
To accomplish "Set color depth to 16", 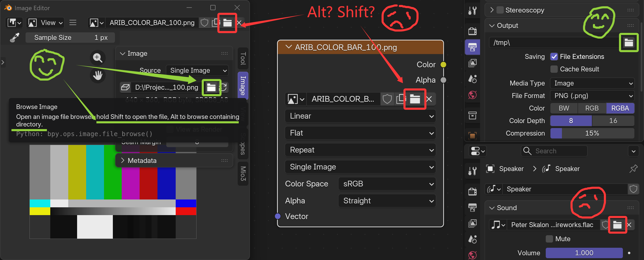I will tap(613, 121).
